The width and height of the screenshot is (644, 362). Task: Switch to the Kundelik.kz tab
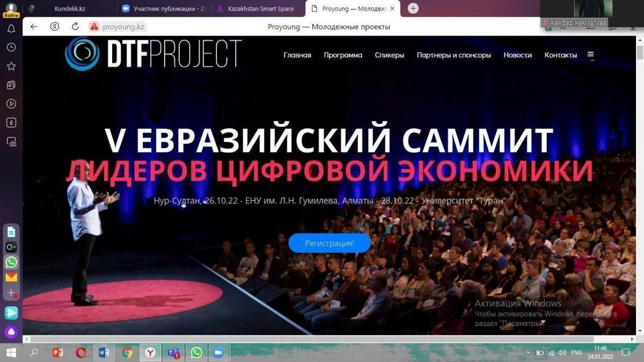tap(70, 9)
